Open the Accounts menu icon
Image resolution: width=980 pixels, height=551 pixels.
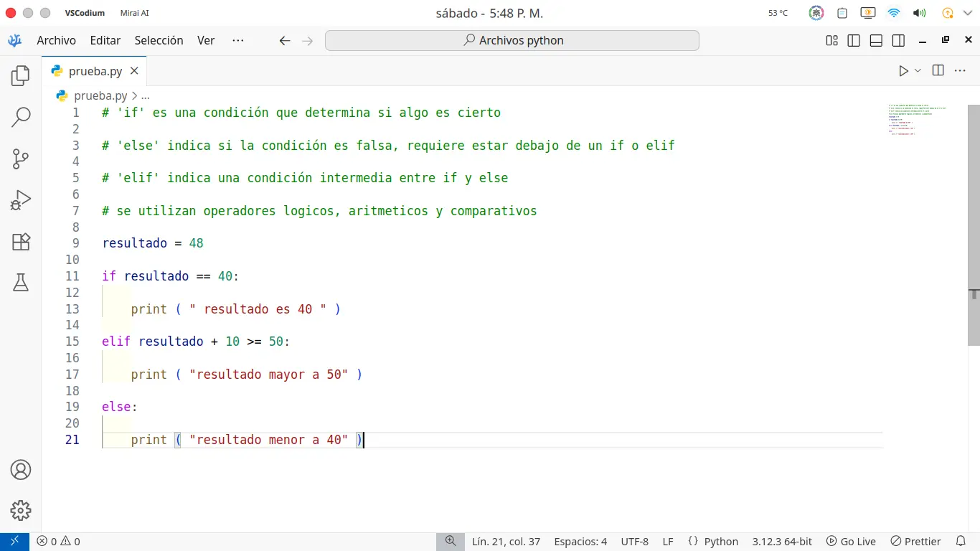click(21, 470)
